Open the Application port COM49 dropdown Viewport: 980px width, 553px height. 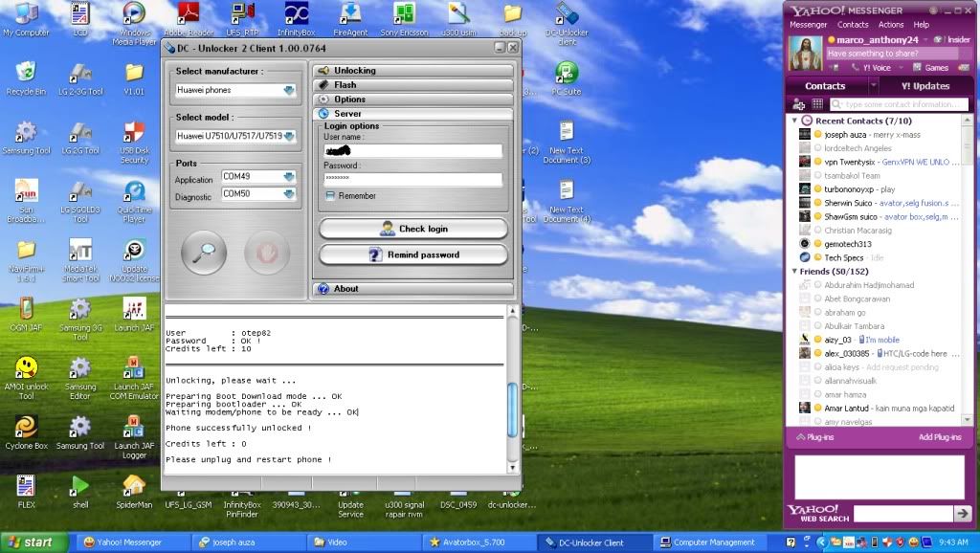(289, 177)
